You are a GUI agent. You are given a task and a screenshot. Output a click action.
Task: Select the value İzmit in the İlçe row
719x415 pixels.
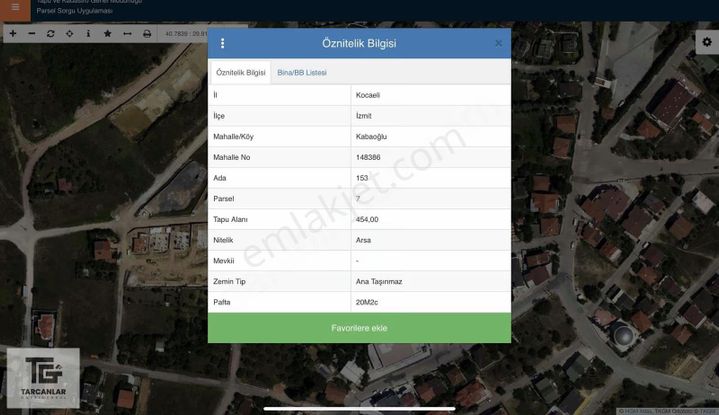pyautogui.click(x=364, y=116)
